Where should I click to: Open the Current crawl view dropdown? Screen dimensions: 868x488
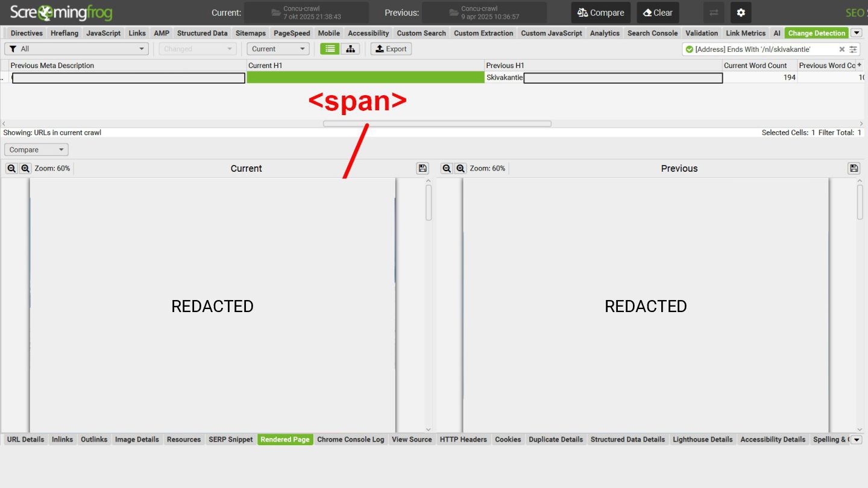click(x=278, y=49)
